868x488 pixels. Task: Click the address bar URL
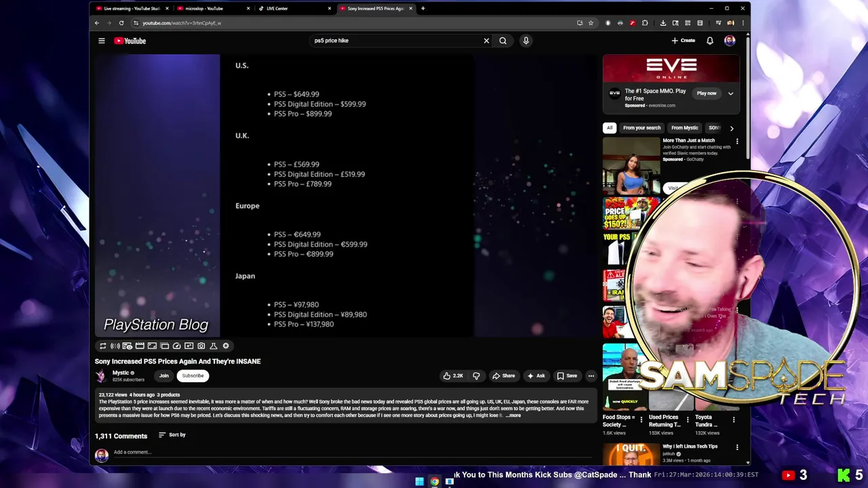[182, 23]
